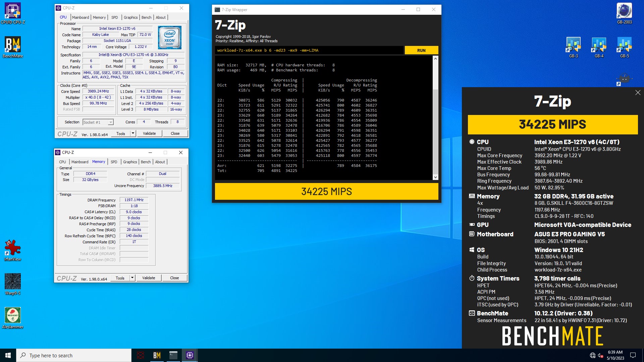Click the Uncore Frequency 3889.5 MHz value
The width and height of the screenshot is (644, 362).
pyautogui.click(x=163, y=186)
